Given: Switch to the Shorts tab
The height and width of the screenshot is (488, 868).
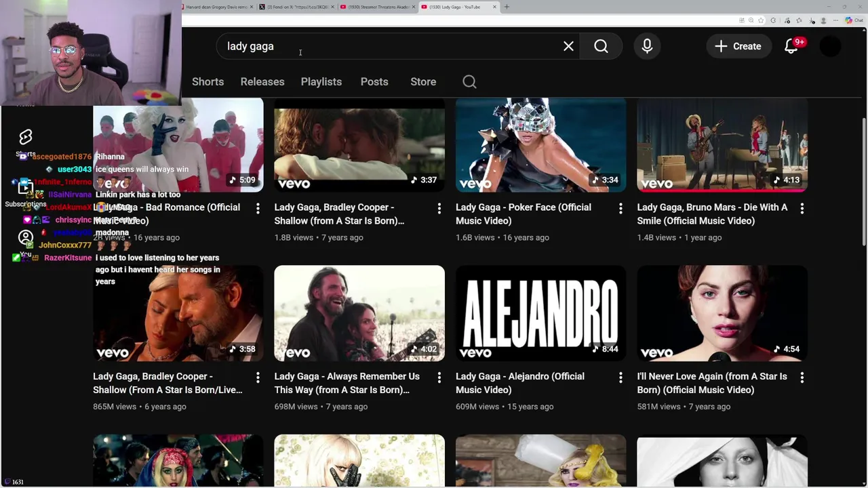Looking at the screenshot, I should [208, 81].
